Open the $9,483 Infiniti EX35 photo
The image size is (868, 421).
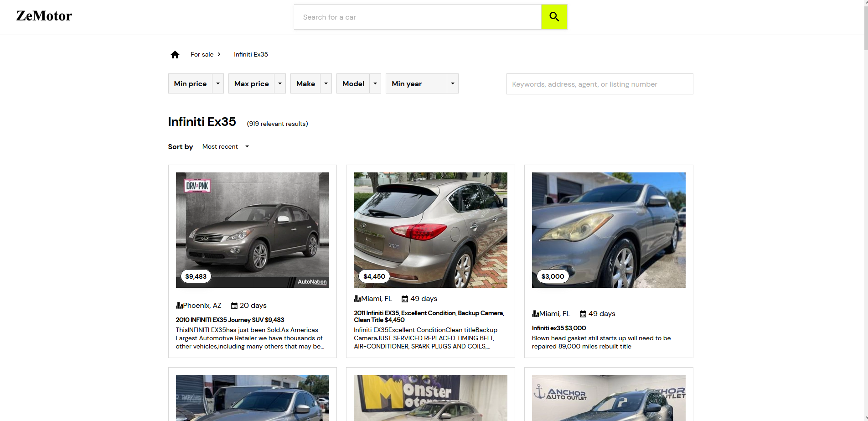pos(253,230)
